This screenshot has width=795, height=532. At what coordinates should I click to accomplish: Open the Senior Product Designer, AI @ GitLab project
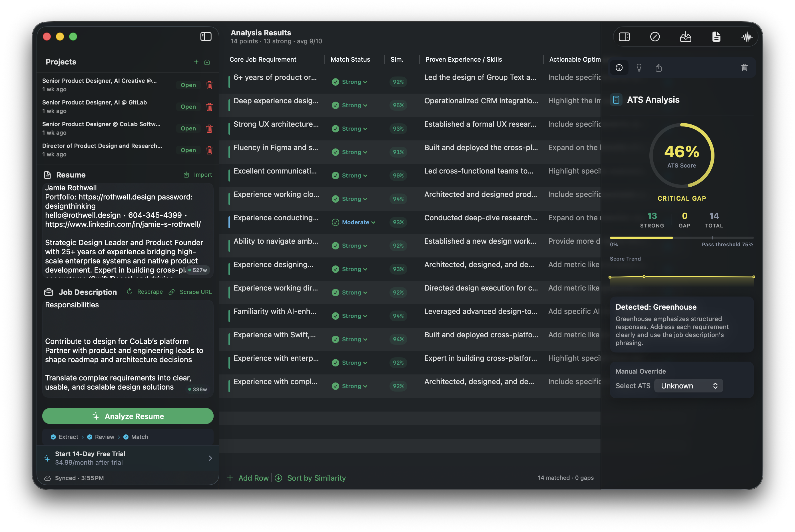[x=188, y=107]
